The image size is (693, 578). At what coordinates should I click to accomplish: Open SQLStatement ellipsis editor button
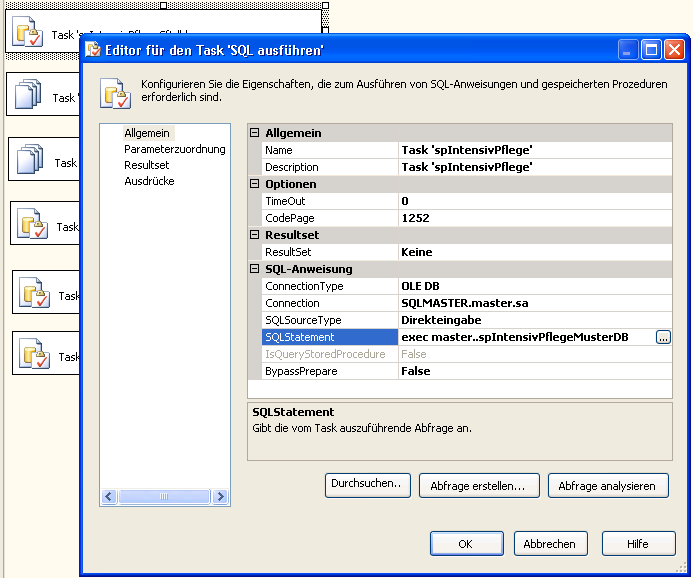coord(663,338)
